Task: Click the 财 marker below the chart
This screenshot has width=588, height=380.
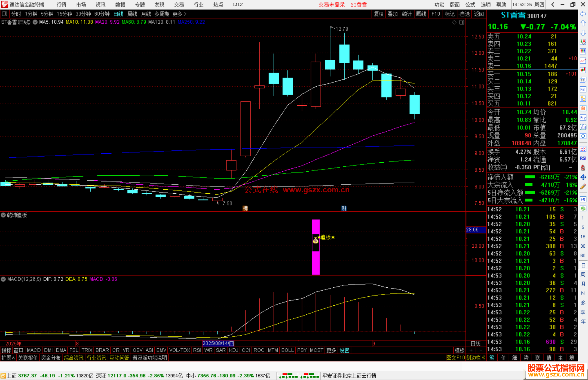Action: point(344,208)
